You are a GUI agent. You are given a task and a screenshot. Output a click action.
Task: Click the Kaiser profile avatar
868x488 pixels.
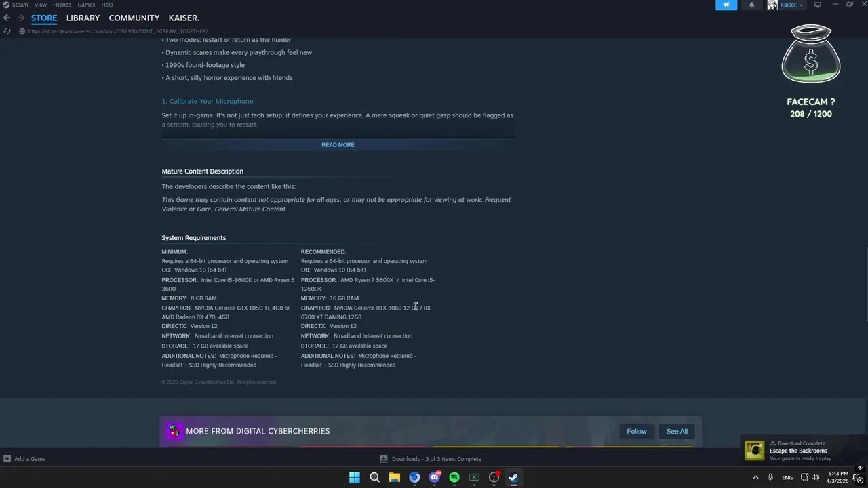(772, 5)
